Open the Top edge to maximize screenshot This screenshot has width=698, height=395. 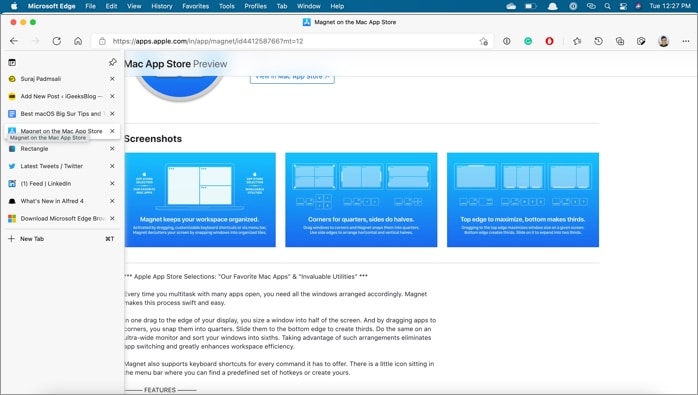point(523,200)
